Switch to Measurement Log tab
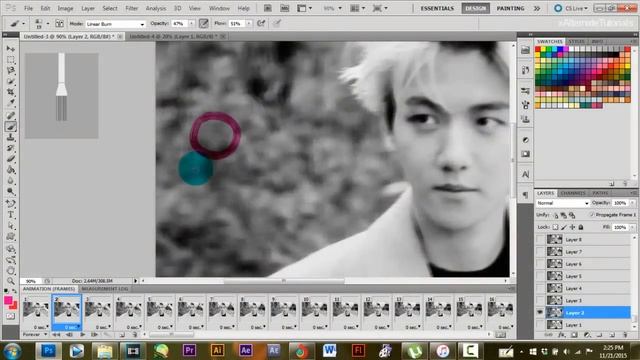 pos(105,289)
